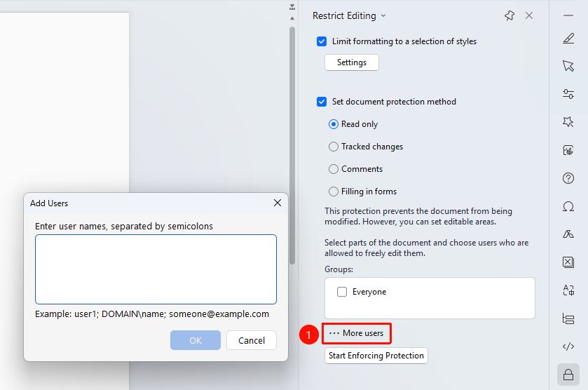Click Start Enforcing Protection button
Screen dimensions: 588x390
click(x=376, y=356)
